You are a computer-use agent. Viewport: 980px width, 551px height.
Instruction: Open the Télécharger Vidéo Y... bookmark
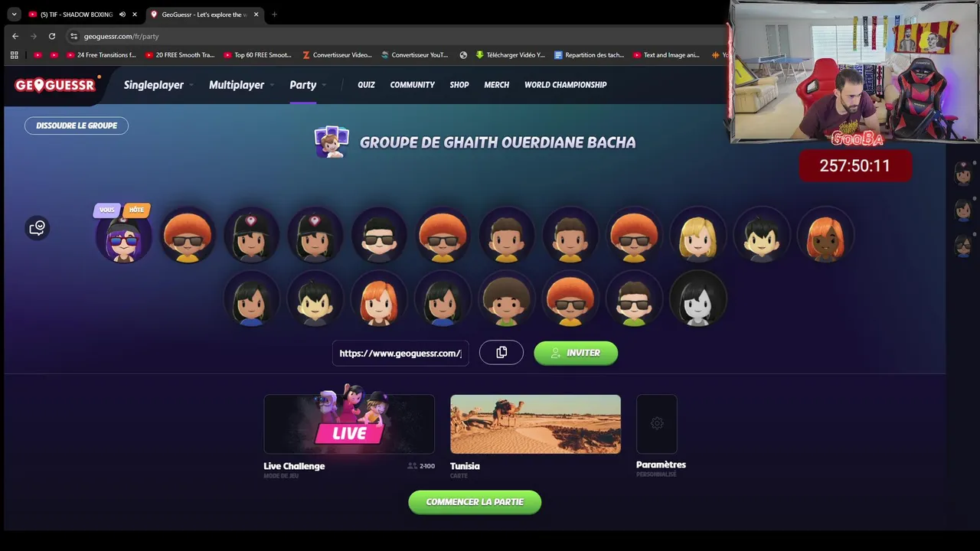click(510, 55)
